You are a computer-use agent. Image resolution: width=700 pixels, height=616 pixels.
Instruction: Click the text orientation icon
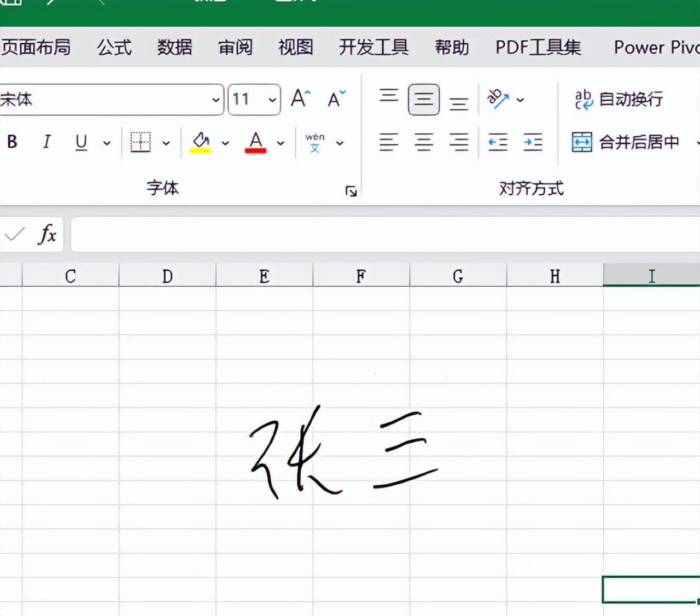(498, 99)
